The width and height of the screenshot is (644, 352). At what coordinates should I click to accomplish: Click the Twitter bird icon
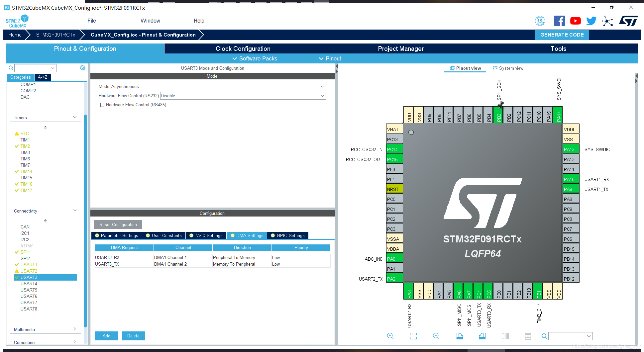click(591, 21)
